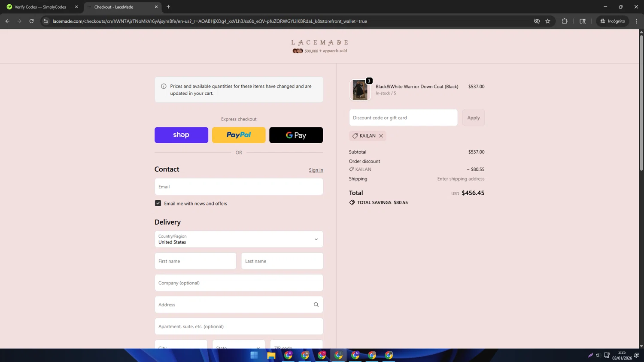The image size is (644, 362).
Task: Pay with Shop Pay button
Action: pyautogui.click(x=181, y=135)
